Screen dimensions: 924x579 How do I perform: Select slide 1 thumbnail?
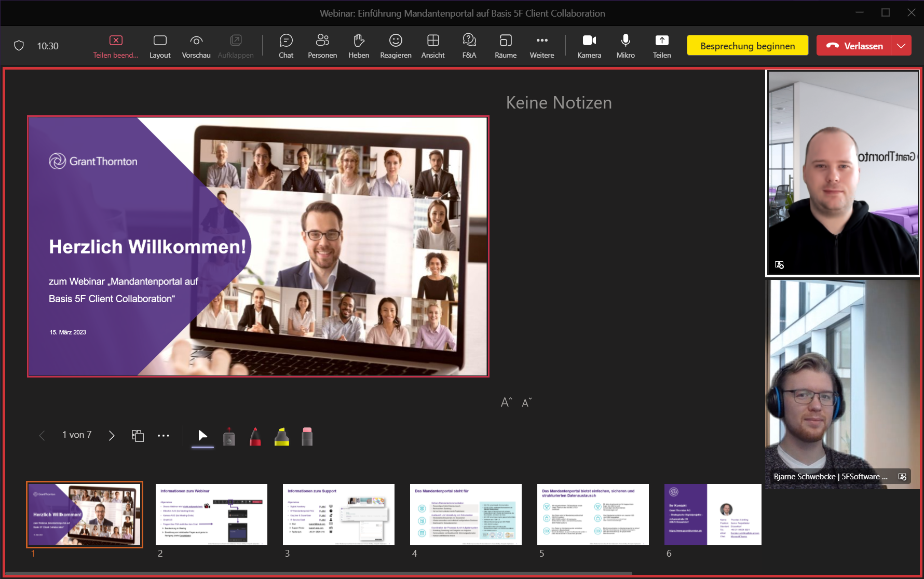point(85,514)
